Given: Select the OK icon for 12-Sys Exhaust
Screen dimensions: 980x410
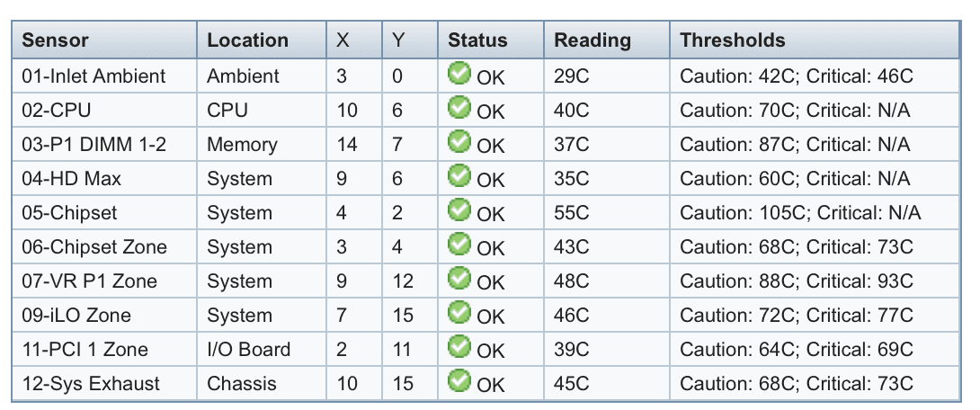Looking at the screenshot, I should 459,380.
